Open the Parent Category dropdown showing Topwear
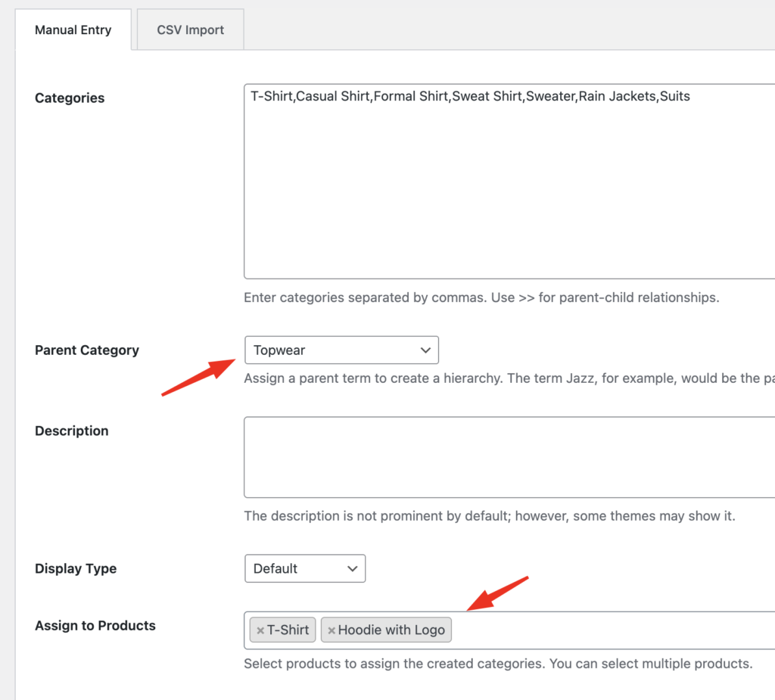The height and width of the screenshot is (700, 775). point(341,350)
